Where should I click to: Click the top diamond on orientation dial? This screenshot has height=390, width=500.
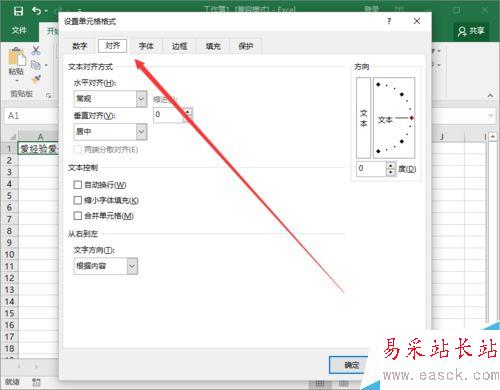[378, 85]
